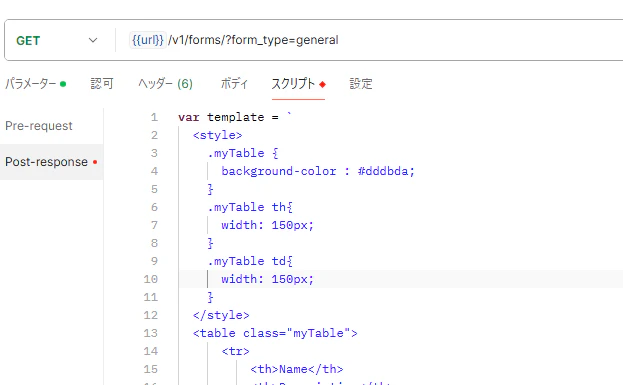The image size is (623, 385).
Task: Open the GET method dropdown
Action: click(57, 41)
